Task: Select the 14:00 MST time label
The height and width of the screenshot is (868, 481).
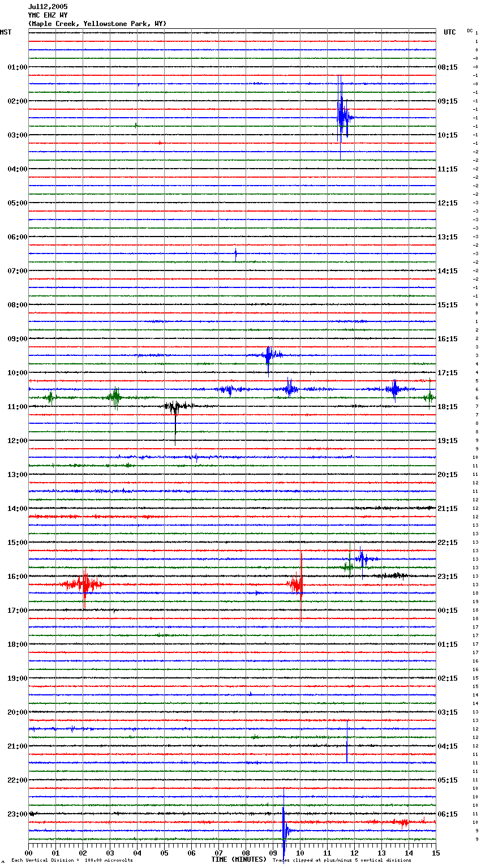Action: click(17, 509)
